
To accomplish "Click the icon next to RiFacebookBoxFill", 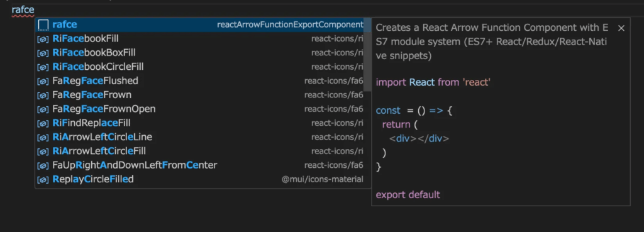I will pos(43,53).
